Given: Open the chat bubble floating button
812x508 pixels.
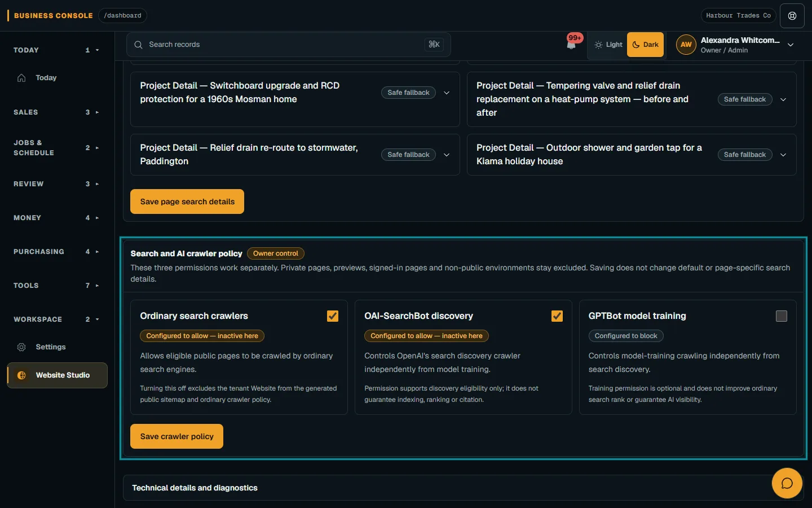Looking at the screenshot, I should tap(787, 483).
